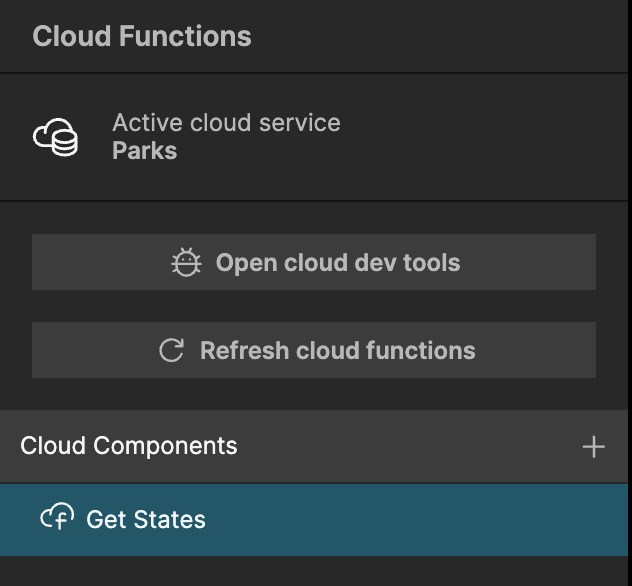This screenshot has height=586, width=632.
Task: Open cloud dev tools
Action: pyautogui.click(x=314, y=262)
